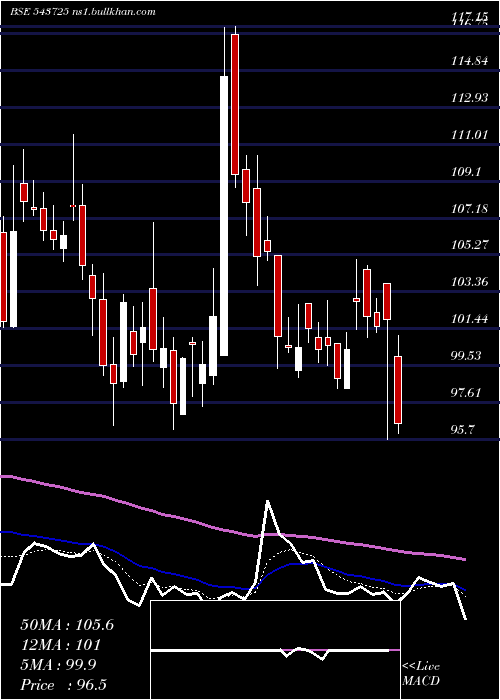Screen dimensions: 500x700
Task: Select the 111.01 price axis label
Action: click(x=469, y=135)
